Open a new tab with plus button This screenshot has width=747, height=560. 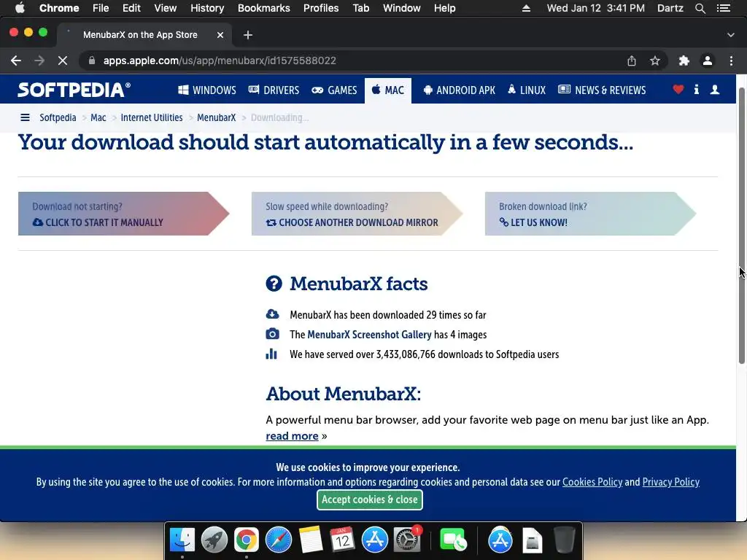(248, 35)
